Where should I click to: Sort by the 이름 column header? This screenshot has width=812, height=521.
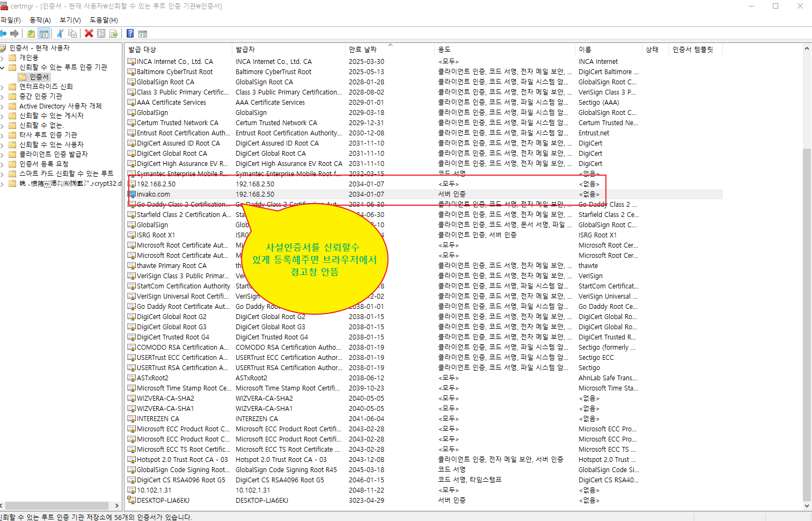[x=609, y=49]
